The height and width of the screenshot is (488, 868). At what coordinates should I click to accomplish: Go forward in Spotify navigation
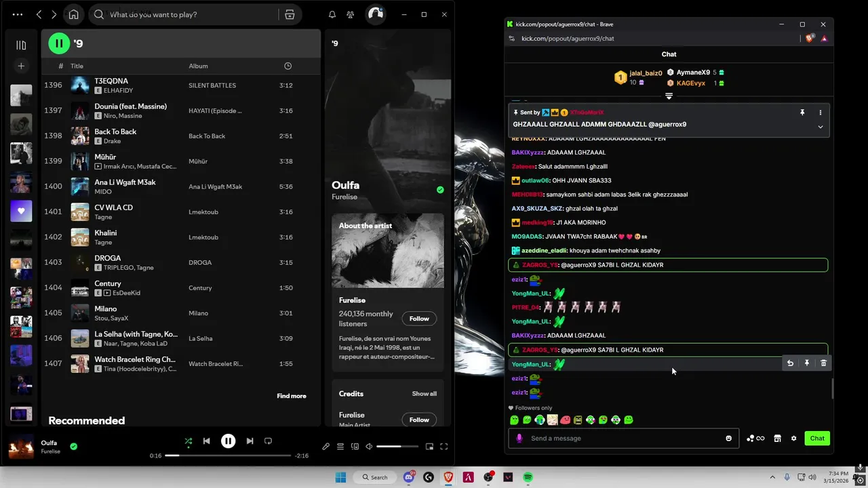pyautogui.click(x=54, y=14)
